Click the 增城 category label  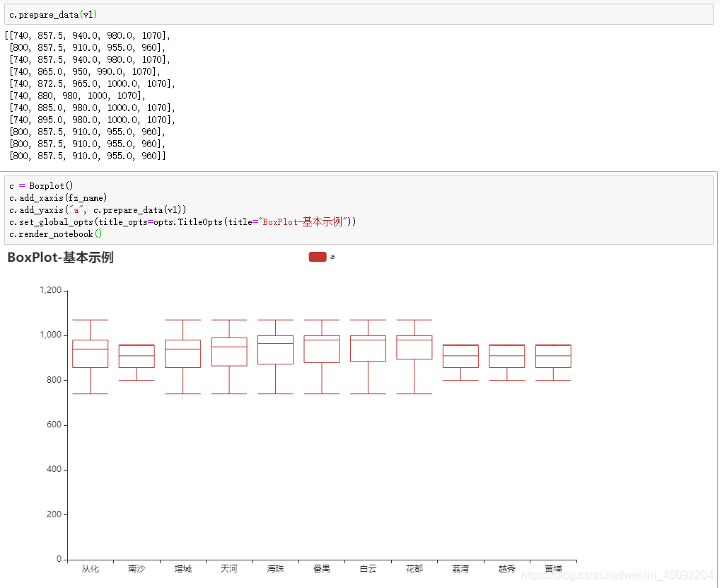point(182,568)
